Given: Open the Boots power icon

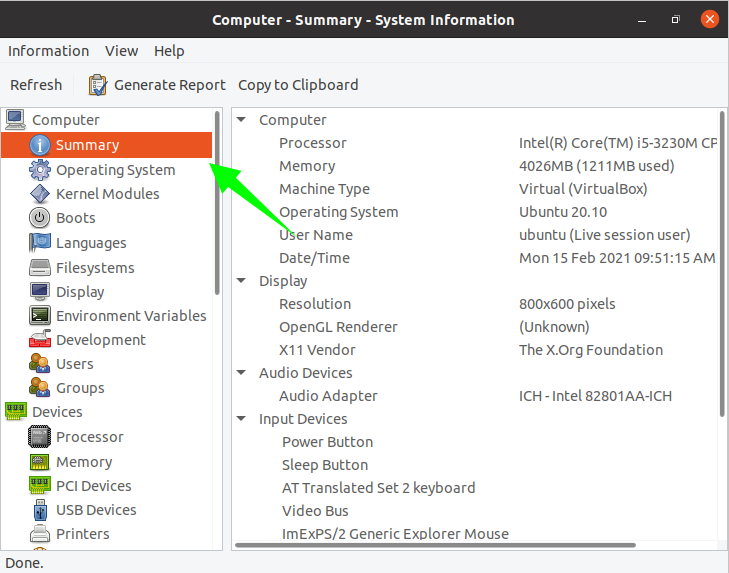Looking at the screenshot, I should (40, 218).
